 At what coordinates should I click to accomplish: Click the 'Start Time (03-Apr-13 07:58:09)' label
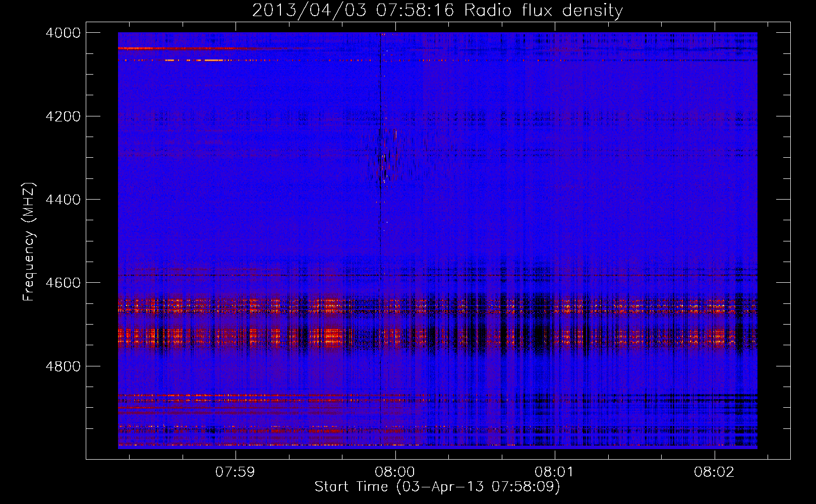tap(437, 487)
